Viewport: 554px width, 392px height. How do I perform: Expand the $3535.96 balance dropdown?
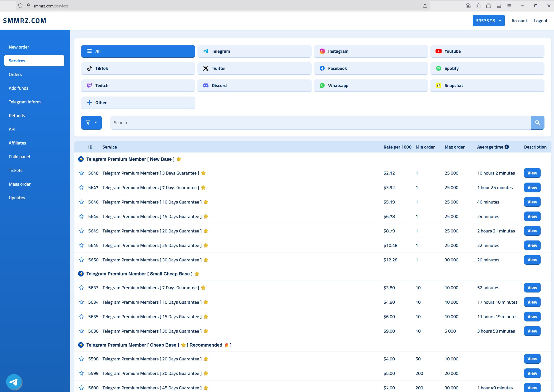click(x=488, y=21)
